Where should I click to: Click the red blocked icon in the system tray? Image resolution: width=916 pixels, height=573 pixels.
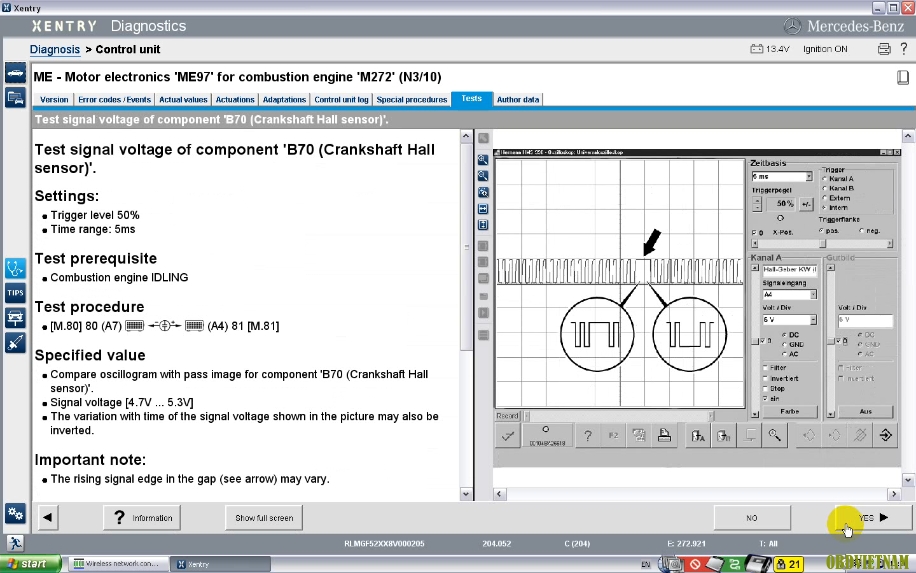[x=695, y=564]
